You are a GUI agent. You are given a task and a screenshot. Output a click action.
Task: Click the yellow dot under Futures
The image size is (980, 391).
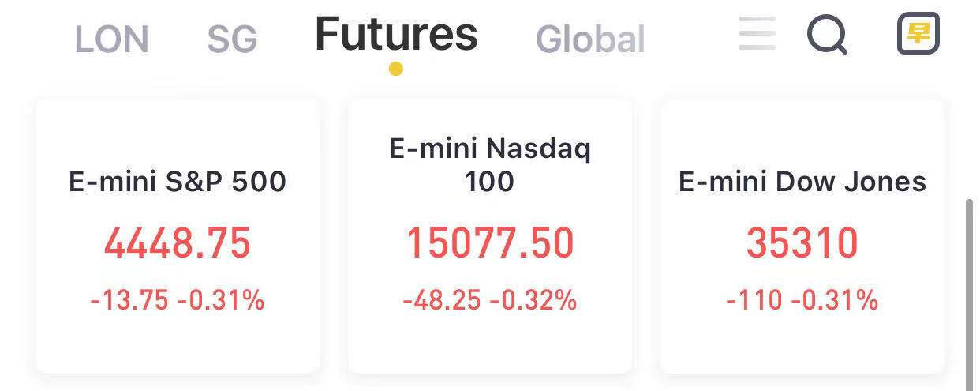[x=396, y=69]
